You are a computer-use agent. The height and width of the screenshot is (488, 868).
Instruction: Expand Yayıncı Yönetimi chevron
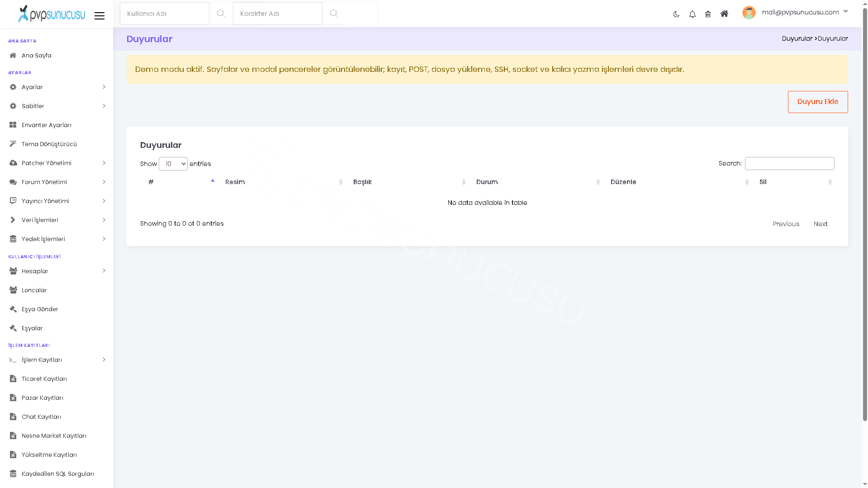click(104, 201)
